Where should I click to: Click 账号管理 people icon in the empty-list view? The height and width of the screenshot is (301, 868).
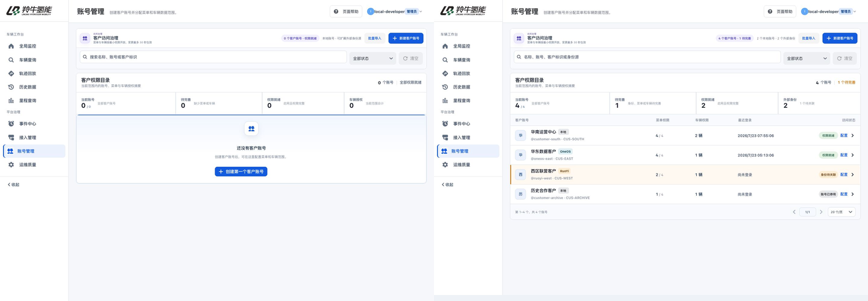[10, 151]
